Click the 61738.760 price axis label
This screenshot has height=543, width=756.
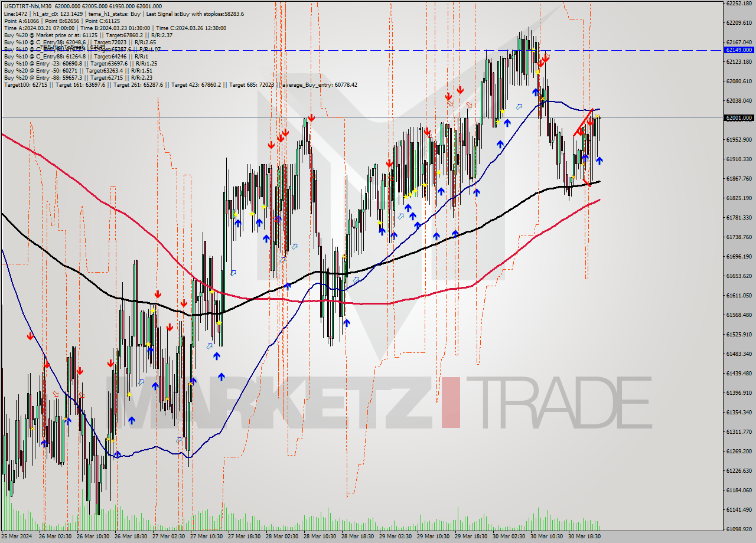coord(739,237)
